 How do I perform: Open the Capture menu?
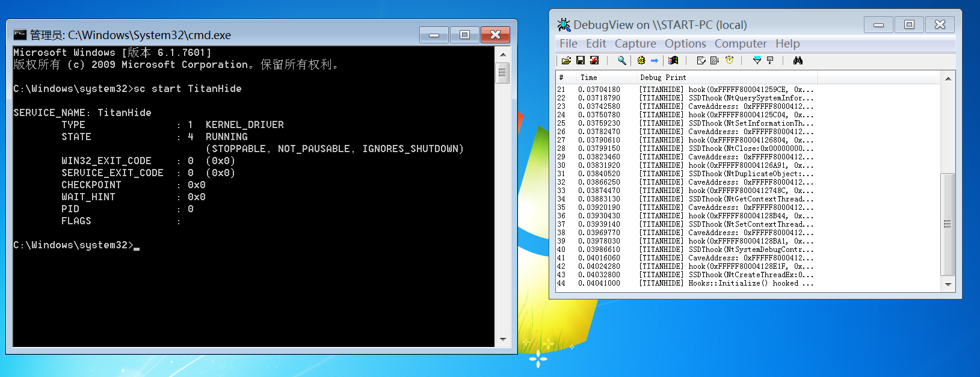[635, 43]
